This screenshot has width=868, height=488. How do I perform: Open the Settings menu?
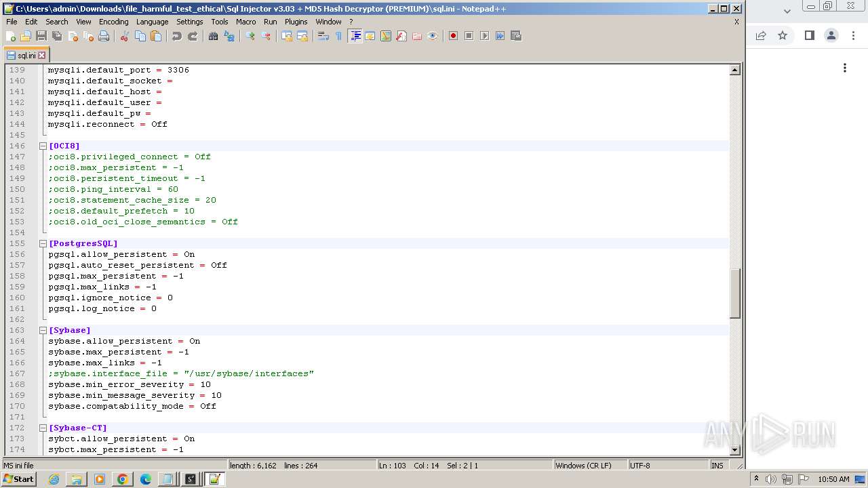[x=189, y=22]
